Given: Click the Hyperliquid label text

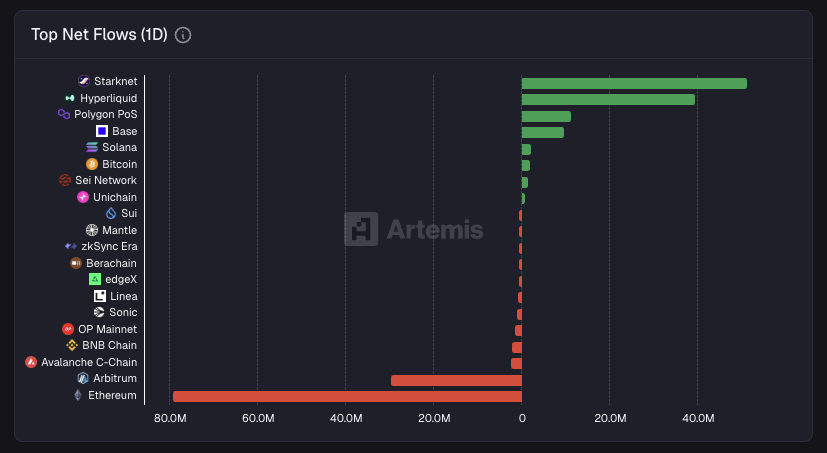Looking at the screenshot, I should click(109, 98).
